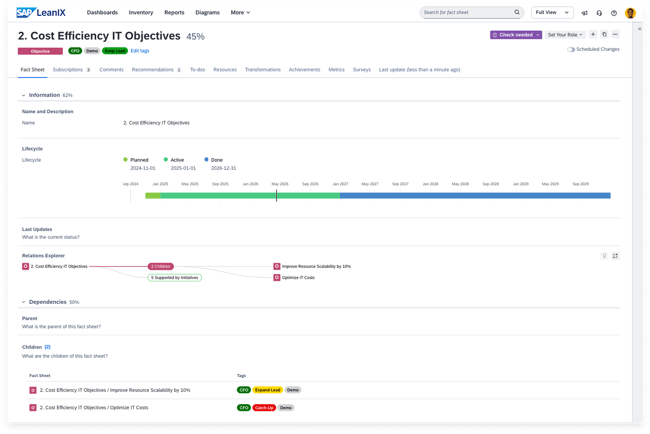Collapse the right side panel chevrons
Screen dimensions: 650x434
pos(639,29)
